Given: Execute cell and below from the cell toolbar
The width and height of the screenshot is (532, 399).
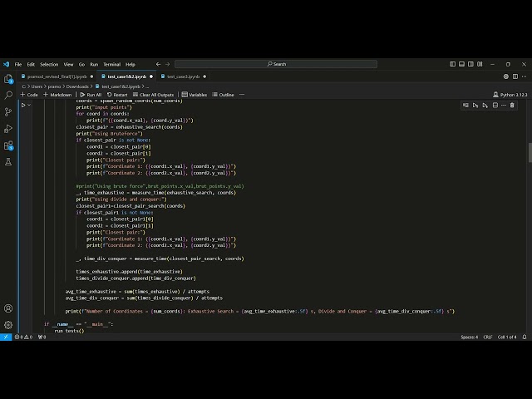Looking at the screenshot, I should click(485, 106).
